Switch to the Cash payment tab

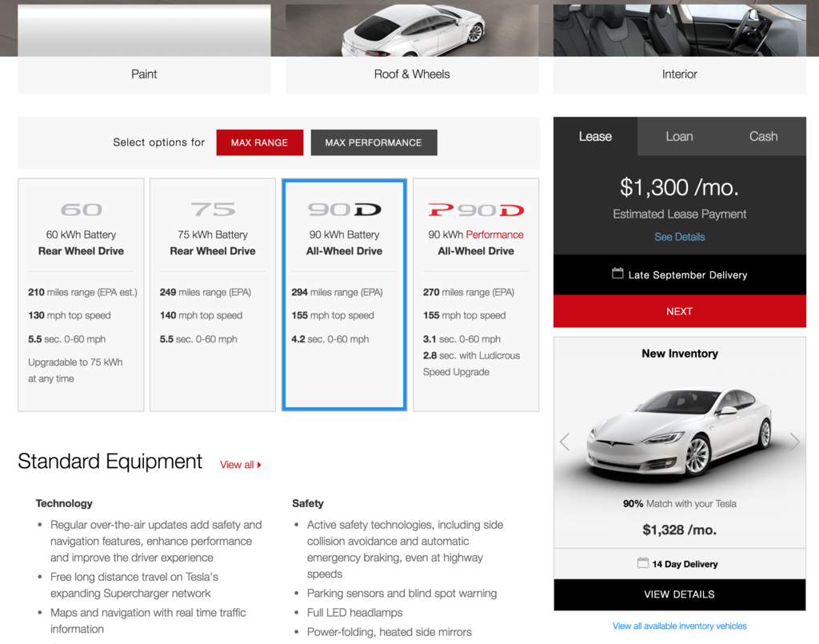(x=762, y=136)
